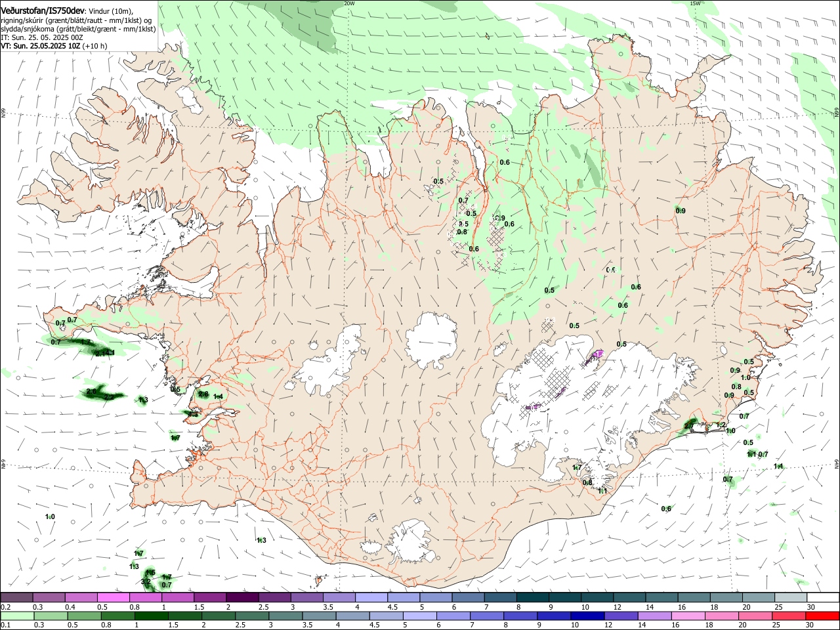The height and width of the screenshot is (630, 840).
Task: Click the 'IT: Sun. 25. 05. 2025 00Z' line
Action: point(41,37)
